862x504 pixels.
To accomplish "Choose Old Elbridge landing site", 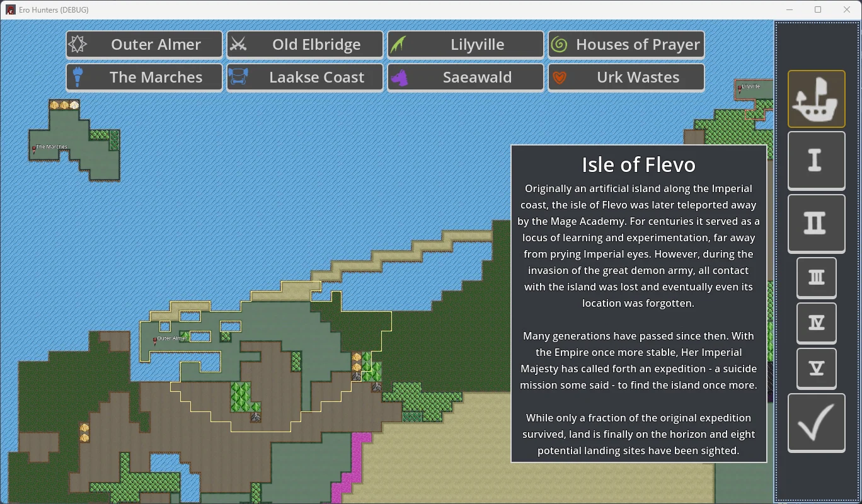I will click(x=305, y=45).
